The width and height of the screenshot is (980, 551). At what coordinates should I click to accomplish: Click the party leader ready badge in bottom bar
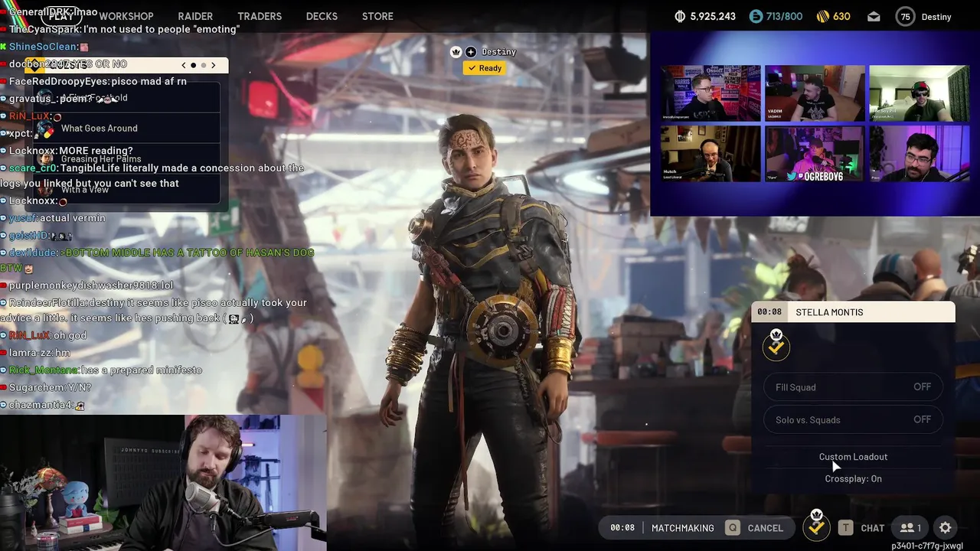point(816,525)
